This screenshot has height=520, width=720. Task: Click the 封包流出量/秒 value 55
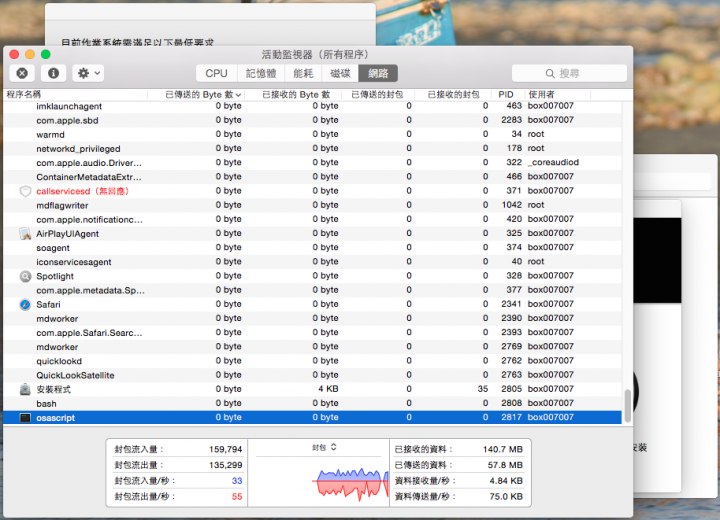tap(237, 497)
